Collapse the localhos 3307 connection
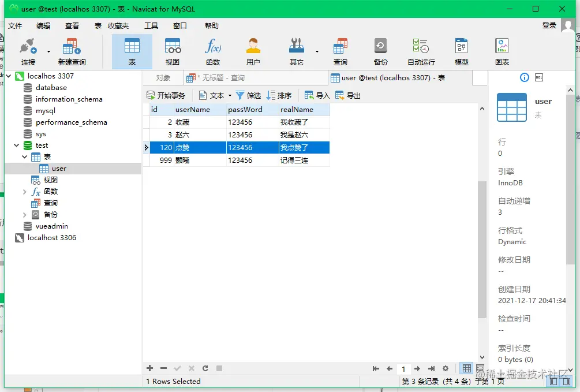Viewport: 580px width, 392px height. pos(9,76)
